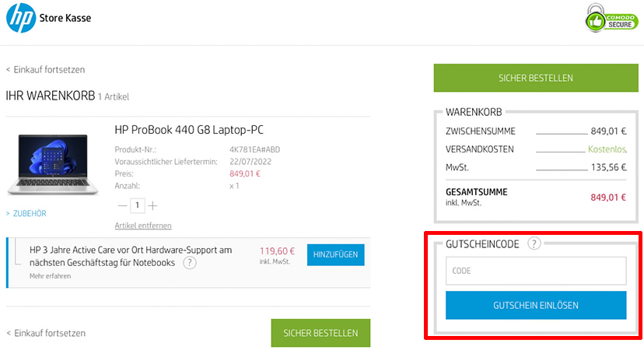Click bottom Einkauf fortsetzen link
The image size is (644, 350).
(46, 333)
